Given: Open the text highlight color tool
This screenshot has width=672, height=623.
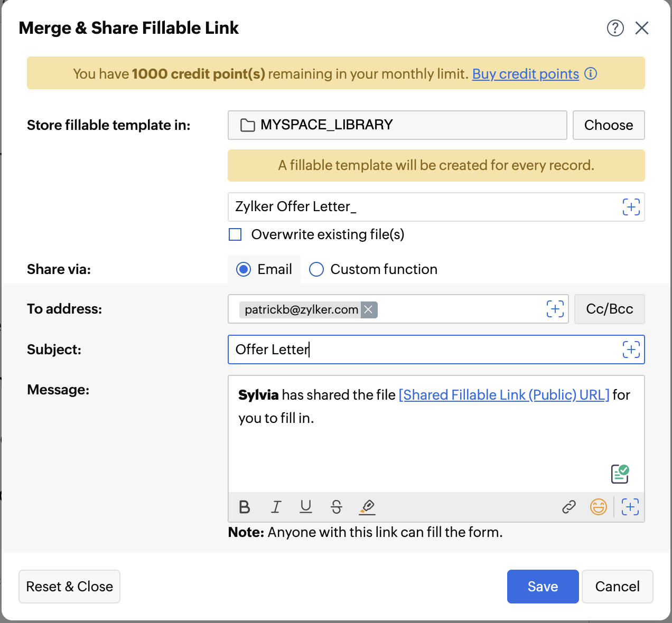Looking at the screenshot, I should [367, 507].
